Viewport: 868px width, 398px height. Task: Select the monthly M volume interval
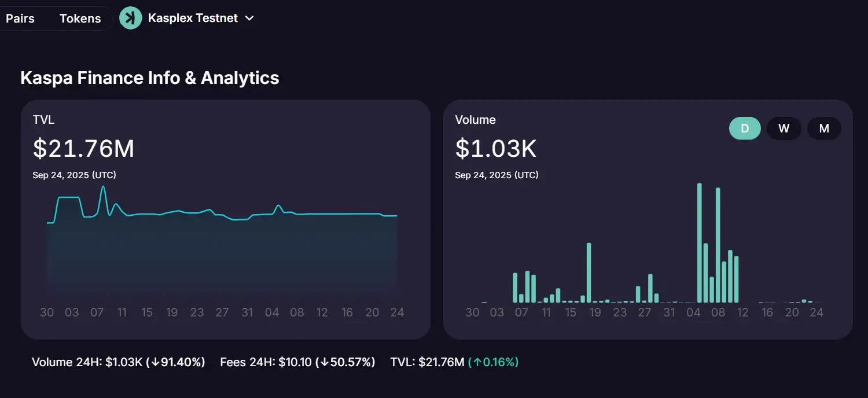[824, 128]
